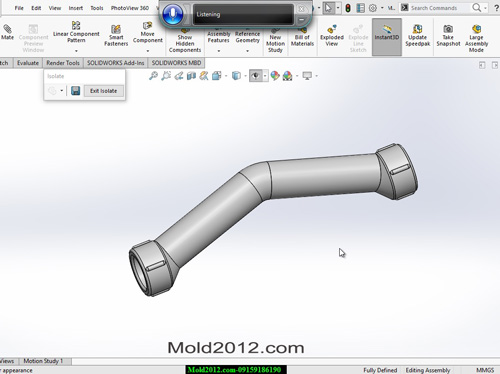Switch to SOLIDWORKS Add-Ins tab
Screen dimensions: 500x374
coord(116,63)
